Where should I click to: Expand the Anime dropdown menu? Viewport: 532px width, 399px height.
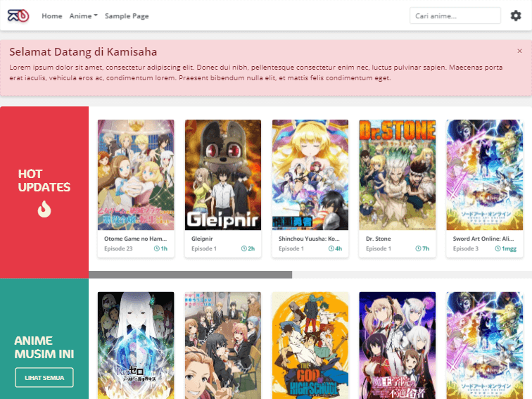(x=84, y=16)
